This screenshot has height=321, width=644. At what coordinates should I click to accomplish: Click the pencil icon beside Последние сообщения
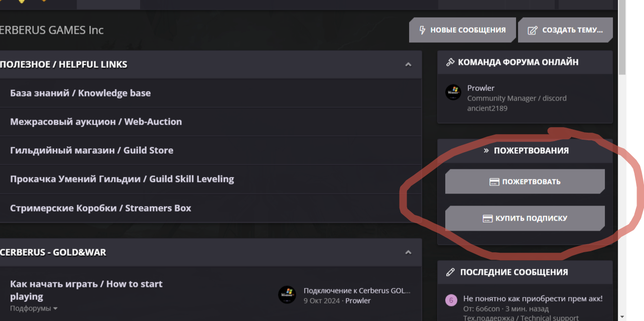450,272
